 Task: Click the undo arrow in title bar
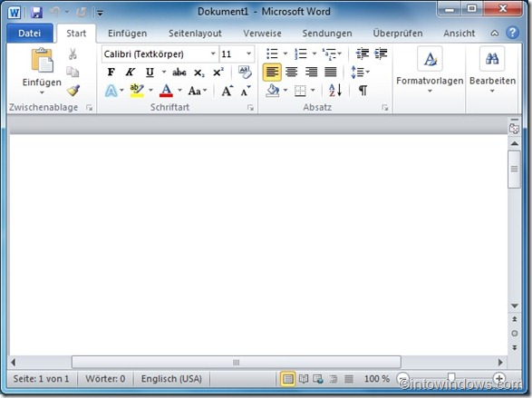(x=55, y=13)
